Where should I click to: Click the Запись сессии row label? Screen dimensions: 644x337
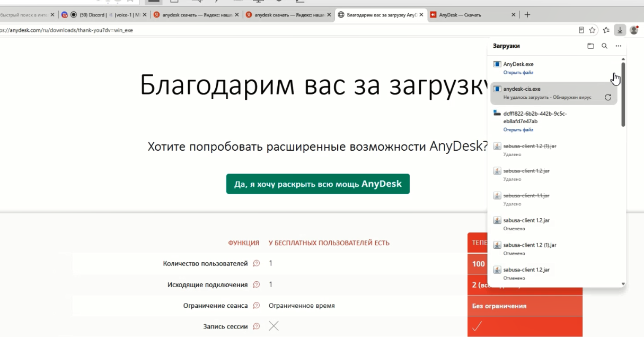pos(225,326)
